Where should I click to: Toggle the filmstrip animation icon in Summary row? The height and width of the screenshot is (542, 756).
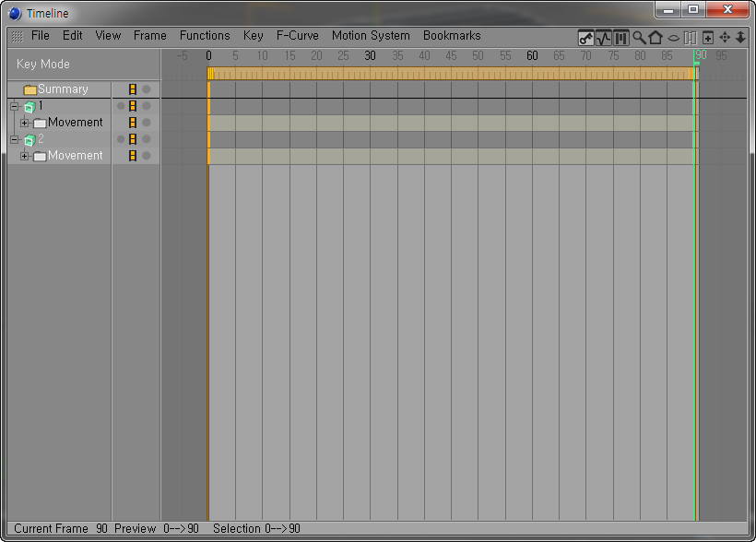(x=133, y=89)
